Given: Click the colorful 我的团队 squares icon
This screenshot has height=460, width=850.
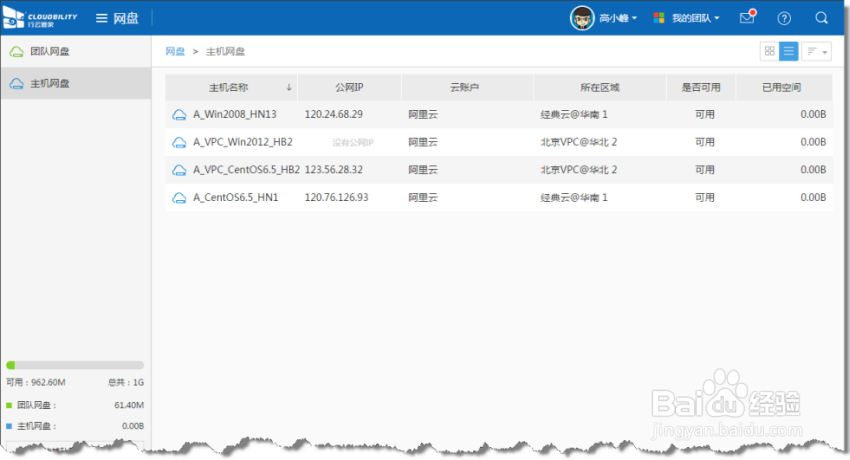Looking at the screenshot, I should pos(659,18).
